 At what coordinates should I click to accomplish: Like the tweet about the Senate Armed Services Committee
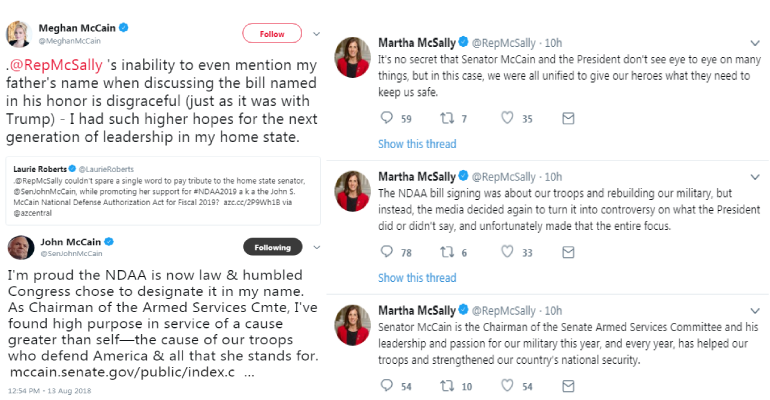[x=507, y=385]
